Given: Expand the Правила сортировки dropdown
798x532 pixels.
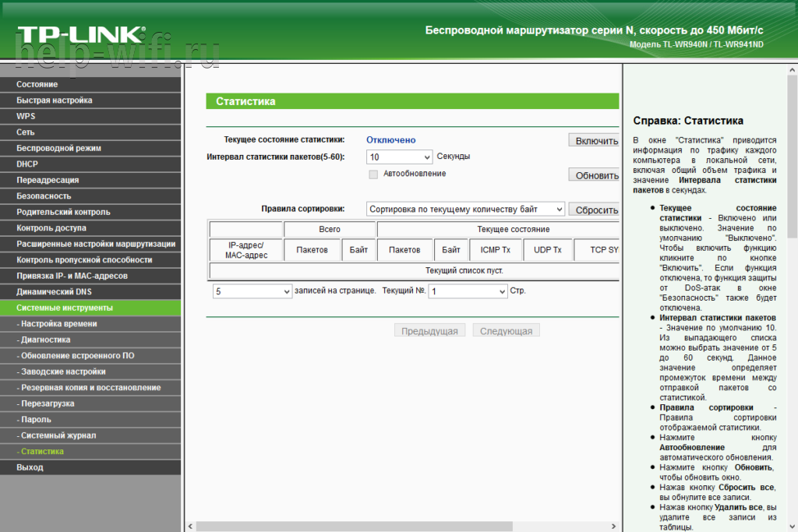Looking at the screenshot, I should (465, 209).
